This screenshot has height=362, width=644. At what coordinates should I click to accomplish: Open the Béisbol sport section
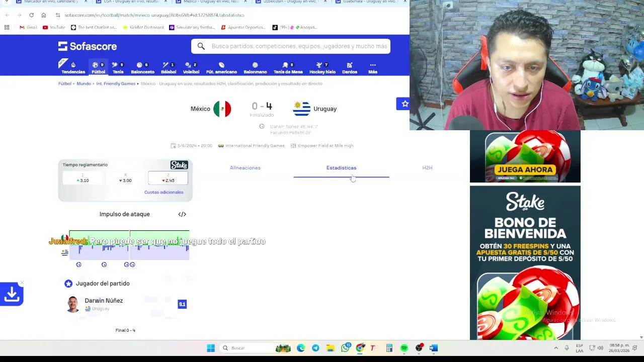click(169, 67)
